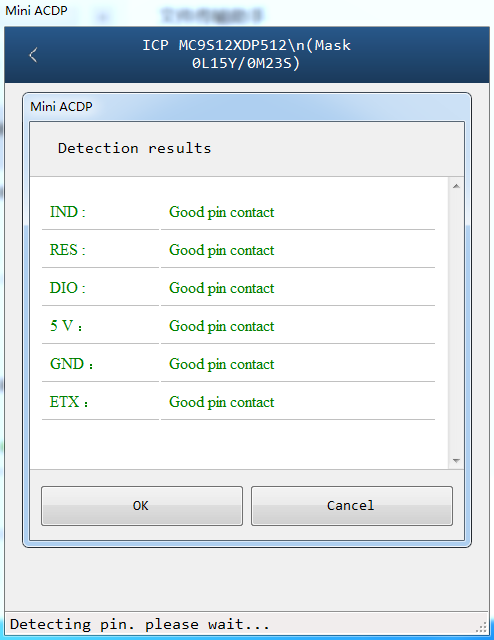Viewport: 494px width, 640px height.
Task: Click the Mini ACDP dialog title bar
Action: coord(247,107)
